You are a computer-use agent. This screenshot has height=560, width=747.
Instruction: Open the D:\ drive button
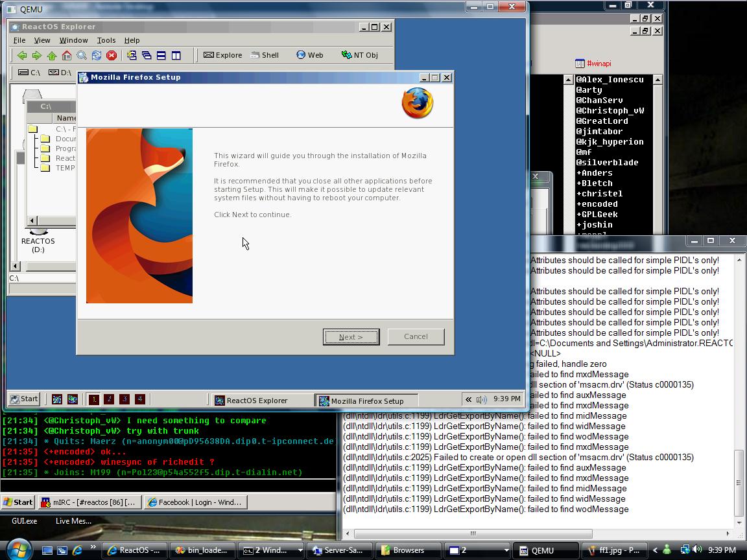coord(60,73)
